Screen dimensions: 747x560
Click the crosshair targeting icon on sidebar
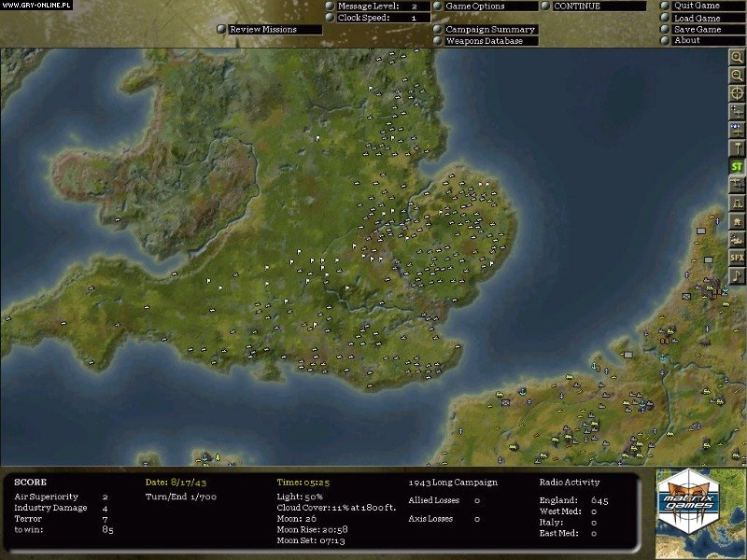pyautogui.click(x=738, y=92)
